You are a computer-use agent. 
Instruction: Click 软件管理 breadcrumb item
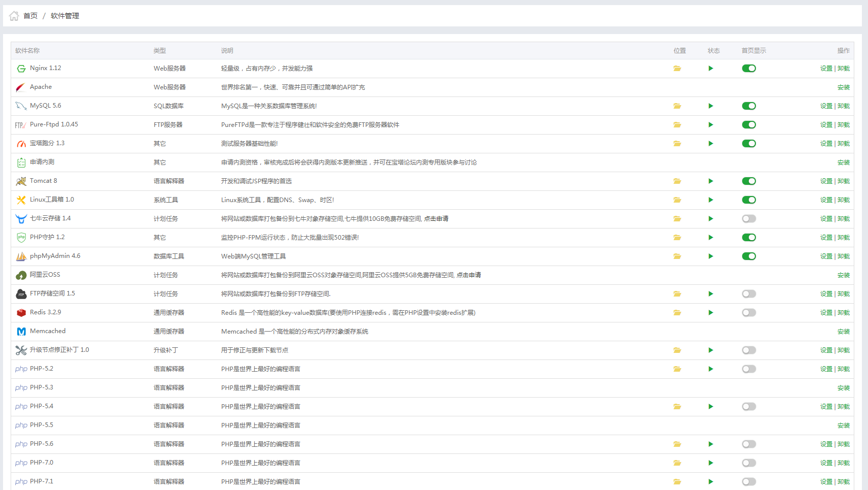point(65,16)
